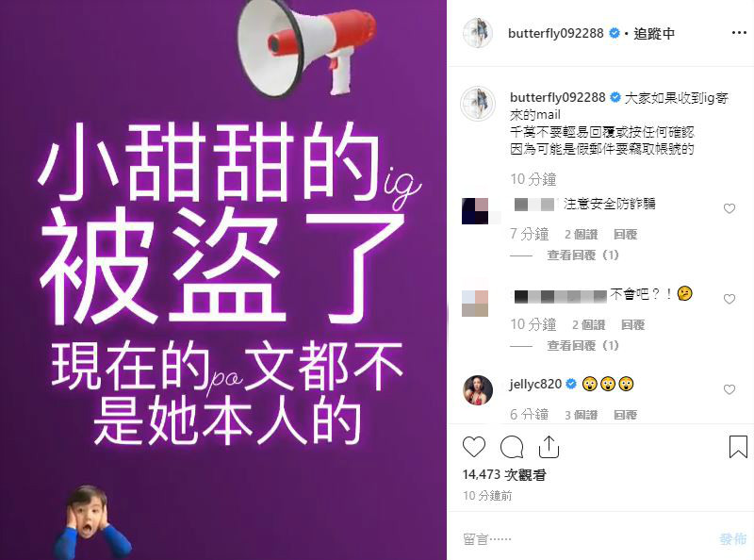This screenshot has height=560, width=754.
Task: Reply to the 注意安全防詐騙 comment
Action: tap(625, 235)
